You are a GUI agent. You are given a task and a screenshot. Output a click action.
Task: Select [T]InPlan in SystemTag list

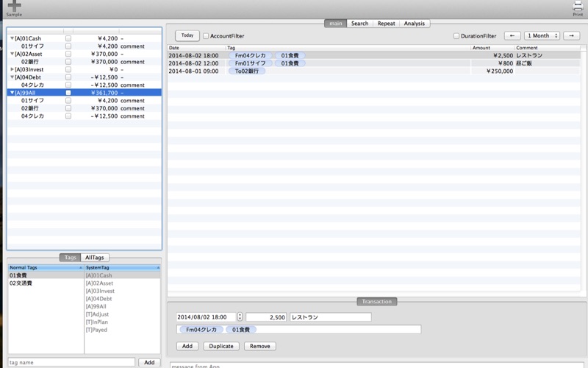point(123,322)
